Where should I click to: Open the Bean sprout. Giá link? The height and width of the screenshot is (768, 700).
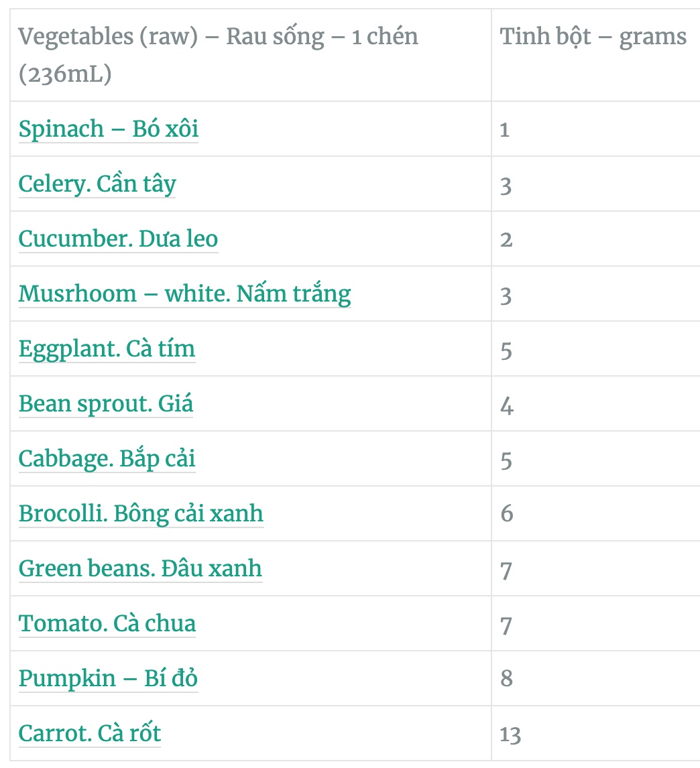pos(105,403)
